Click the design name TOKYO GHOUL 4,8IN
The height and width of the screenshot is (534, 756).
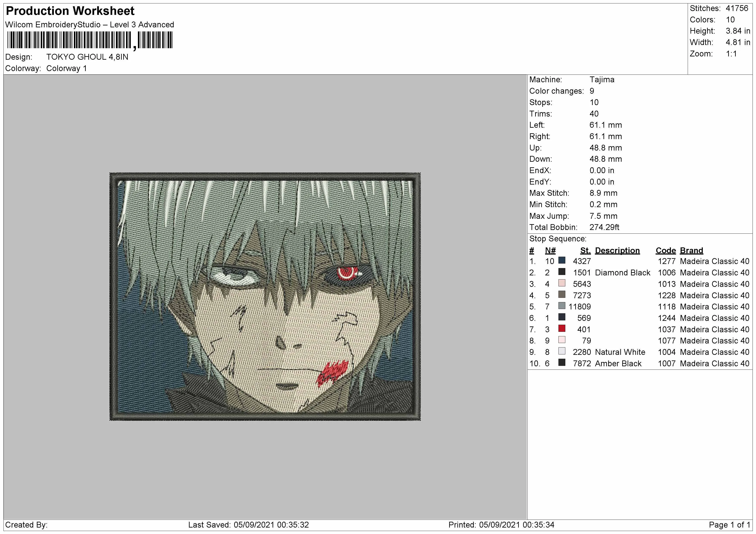(x=87, y=57)
